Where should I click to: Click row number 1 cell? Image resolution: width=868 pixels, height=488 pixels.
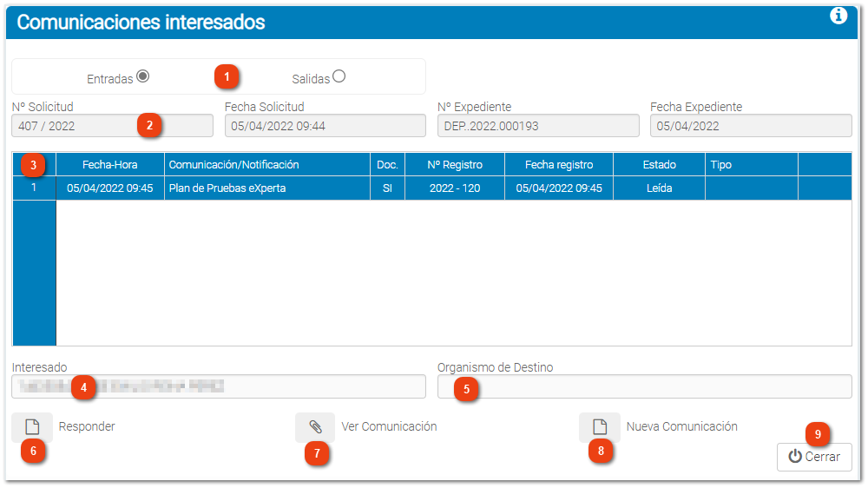(x=34, y=188)
